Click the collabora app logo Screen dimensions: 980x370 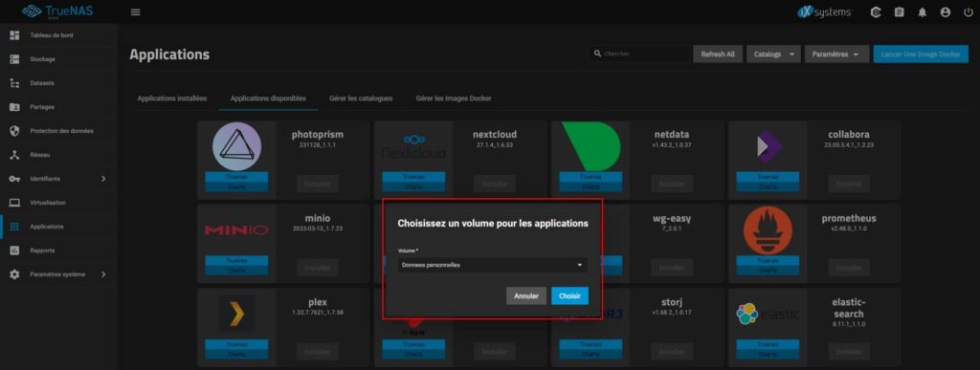click(768, 146)
